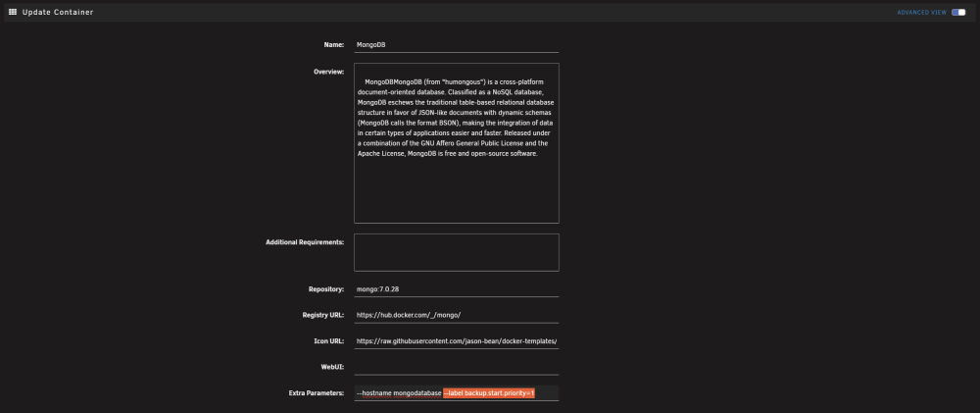Image resolution: width=980 pixels, height=413 pixels.
Task: Toggle the Advanced View switch
Action: [x=958, y=12]
